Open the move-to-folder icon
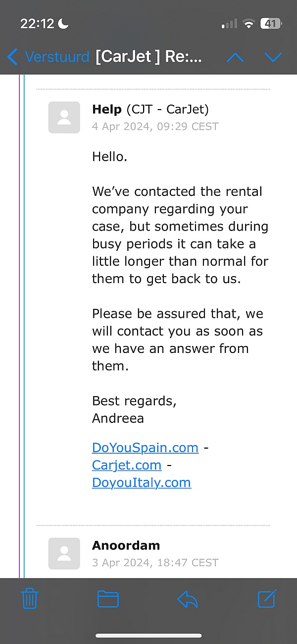The height and width of the screenshot is (644, 297). pyautogui.click(x=108, y=599)
